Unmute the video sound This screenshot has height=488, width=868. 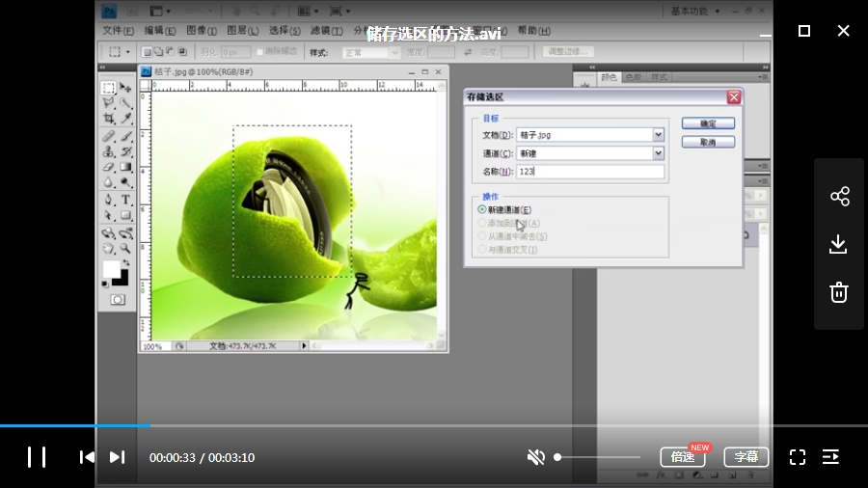536,457
